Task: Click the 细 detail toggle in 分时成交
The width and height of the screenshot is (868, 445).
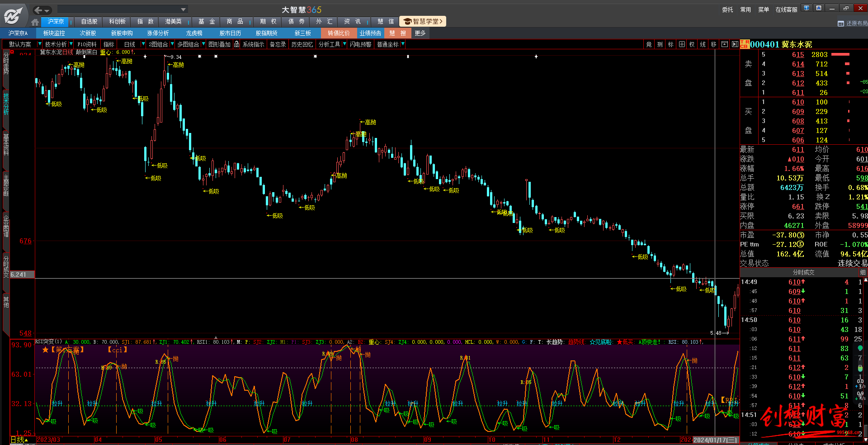Action: pos(863,272)
